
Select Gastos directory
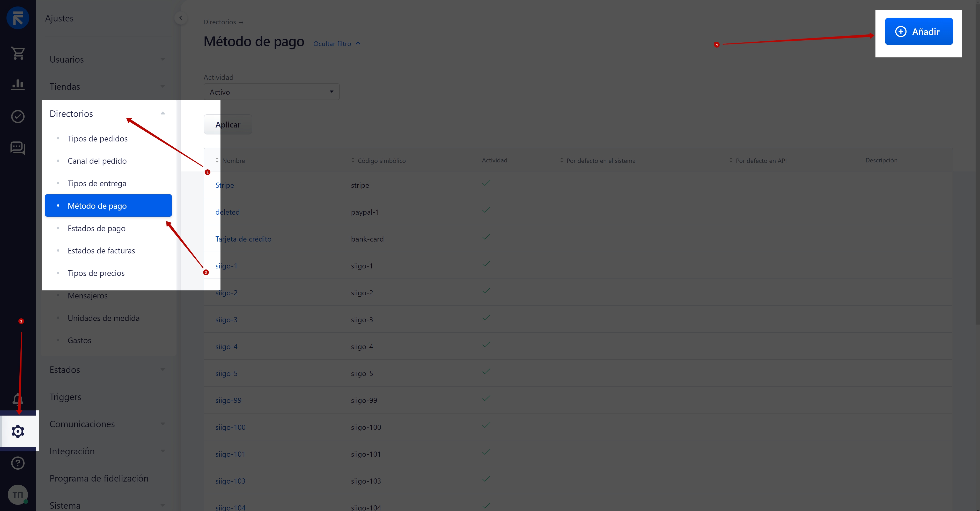click(x=79, y=341)
